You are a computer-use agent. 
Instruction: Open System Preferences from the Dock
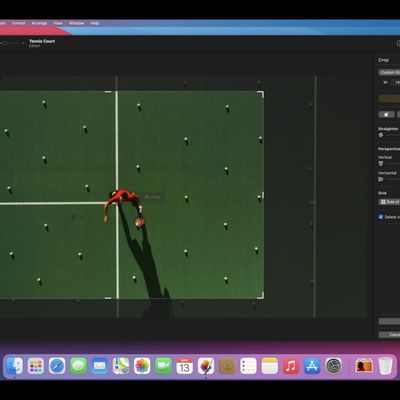click(x=334, y=366)
